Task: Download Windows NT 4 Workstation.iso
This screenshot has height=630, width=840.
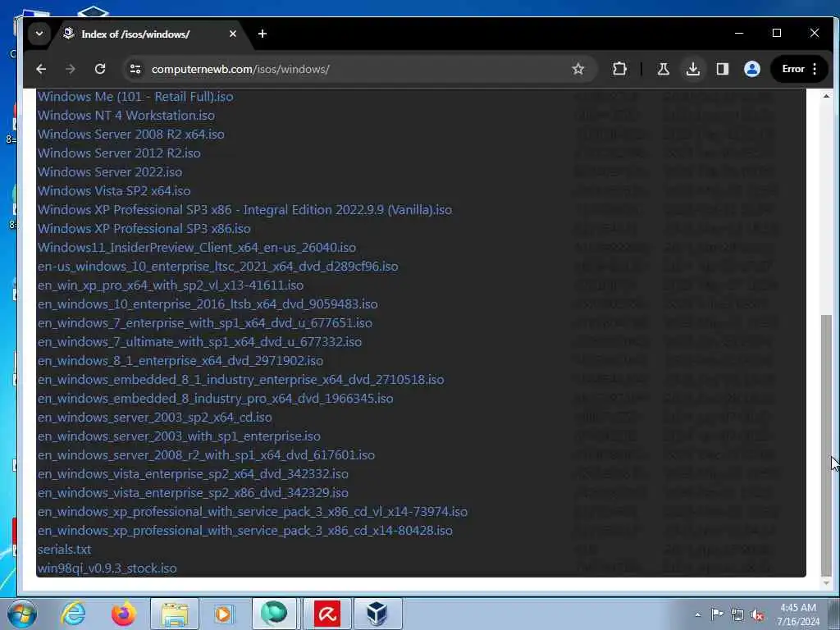Action: coord(126,115)
